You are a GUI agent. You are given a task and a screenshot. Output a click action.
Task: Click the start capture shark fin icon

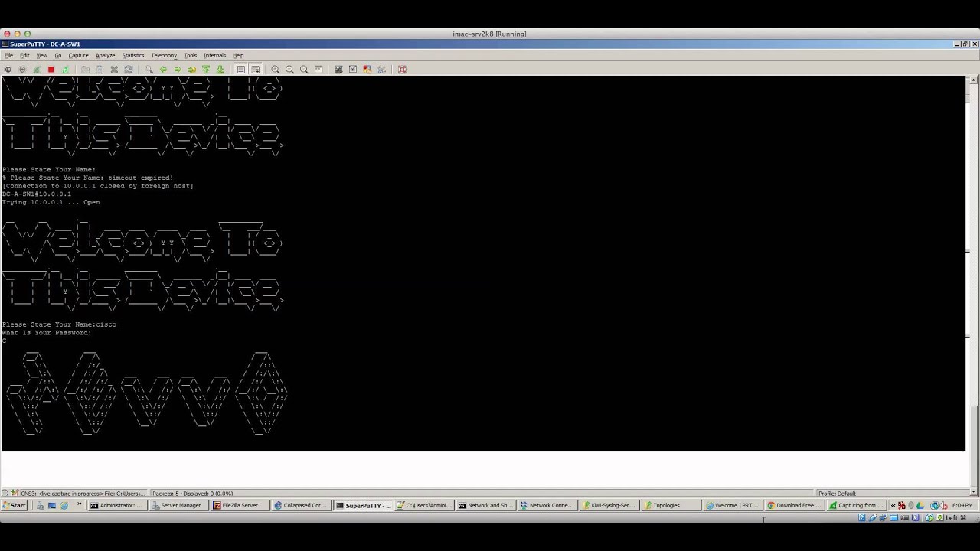(x=37, y=70)
